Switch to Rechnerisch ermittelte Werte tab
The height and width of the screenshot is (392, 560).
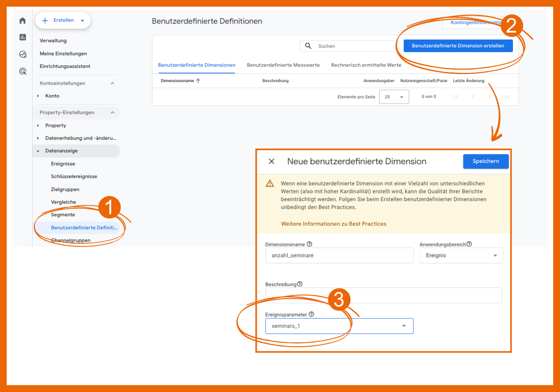pos(366,65)
